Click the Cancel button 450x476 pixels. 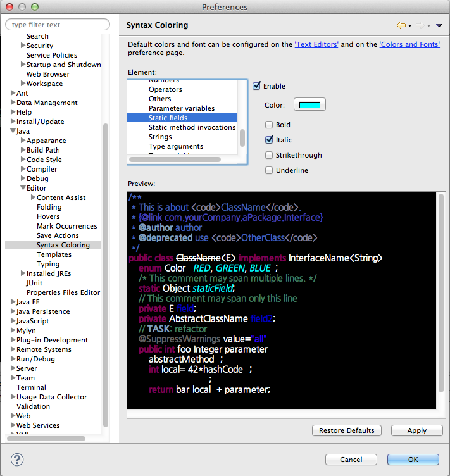(x=351, y=460)
